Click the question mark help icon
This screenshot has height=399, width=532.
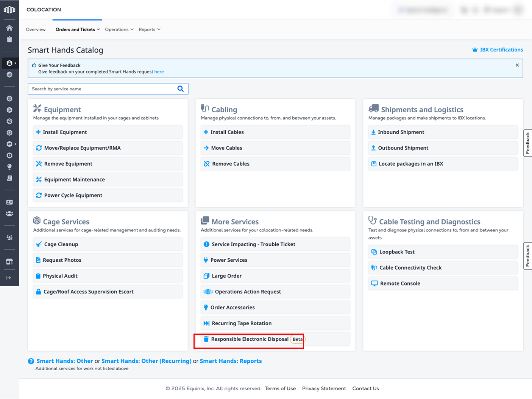click(x=31, y=361)
